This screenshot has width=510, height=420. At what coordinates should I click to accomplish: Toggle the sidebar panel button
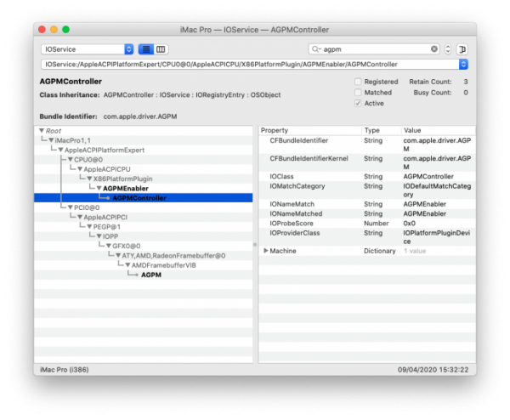462,49
